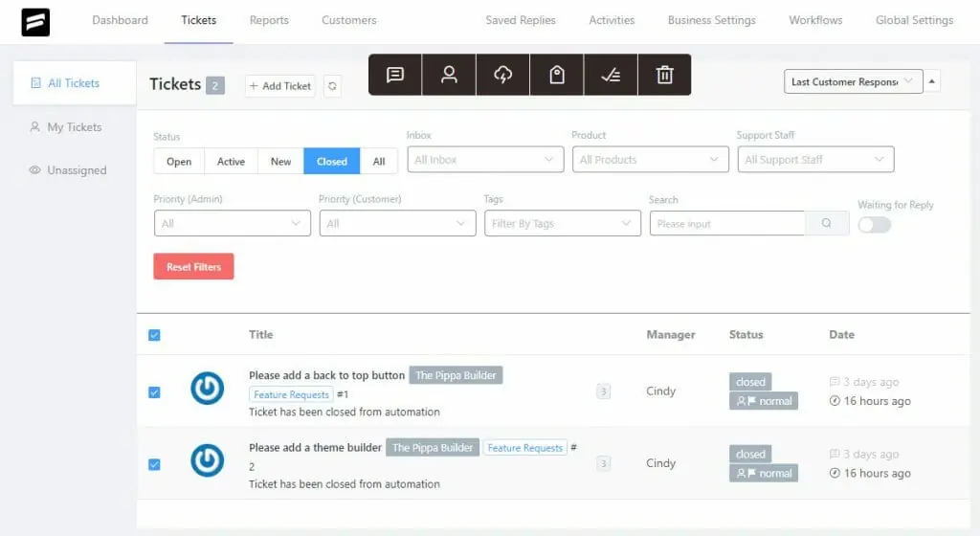This screenshot has height=536, width=980.
Task: Go to Activities page
Action: tap(612, 20)
